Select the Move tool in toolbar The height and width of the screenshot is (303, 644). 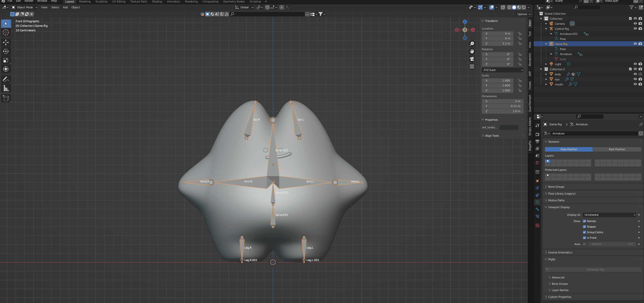pos(6,42)
